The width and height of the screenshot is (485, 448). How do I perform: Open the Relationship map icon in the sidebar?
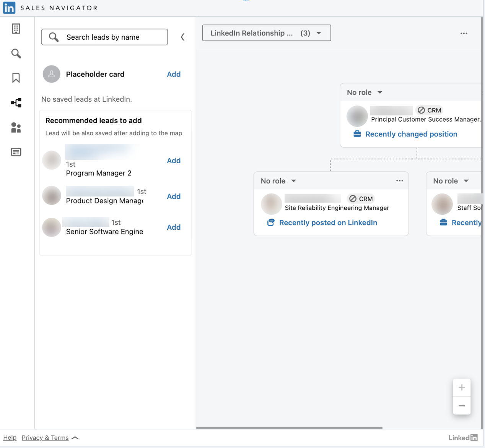point(16,102)
